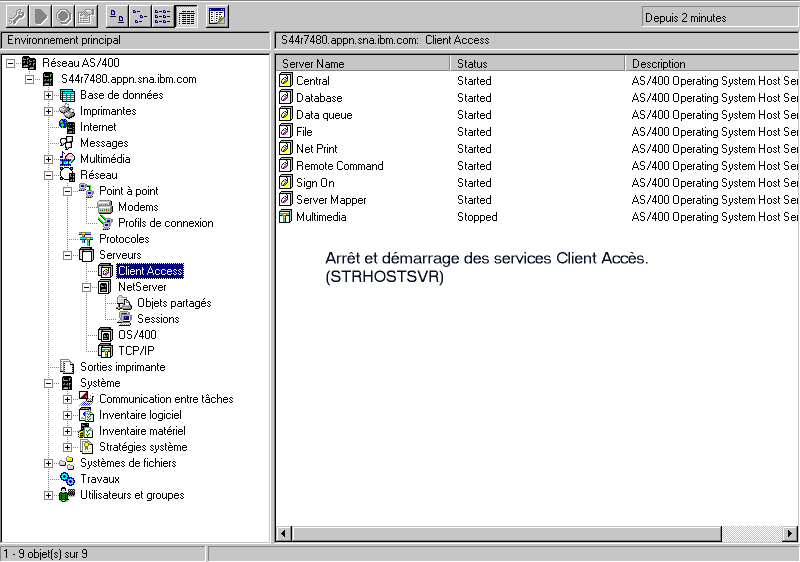
Task: Expand the Inventaire matériel node
Action: tap(67, 431)
